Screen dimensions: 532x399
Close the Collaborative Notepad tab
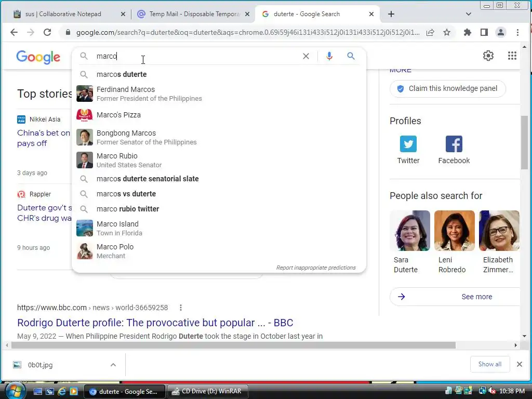click(x=123, y=14)
